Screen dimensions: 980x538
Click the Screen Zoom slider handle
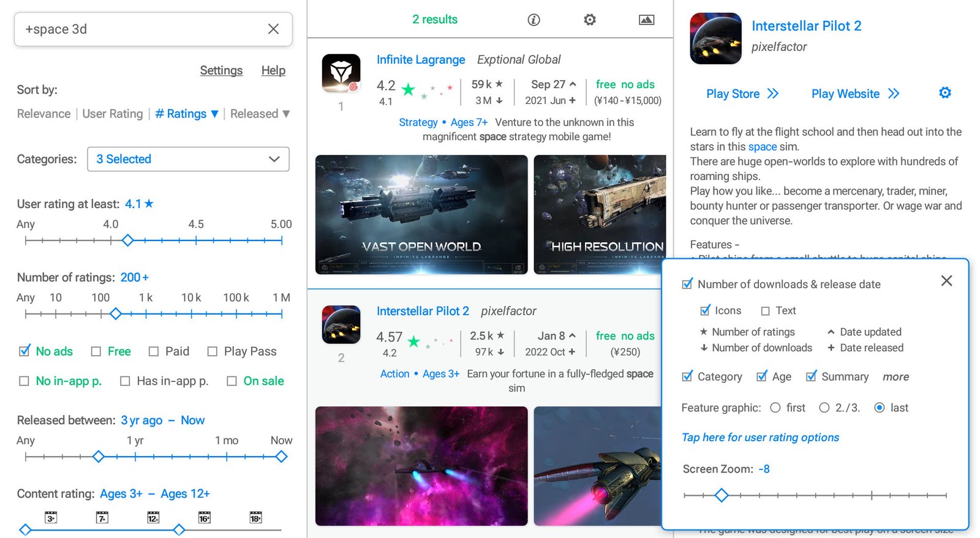[x=722, y=495]
